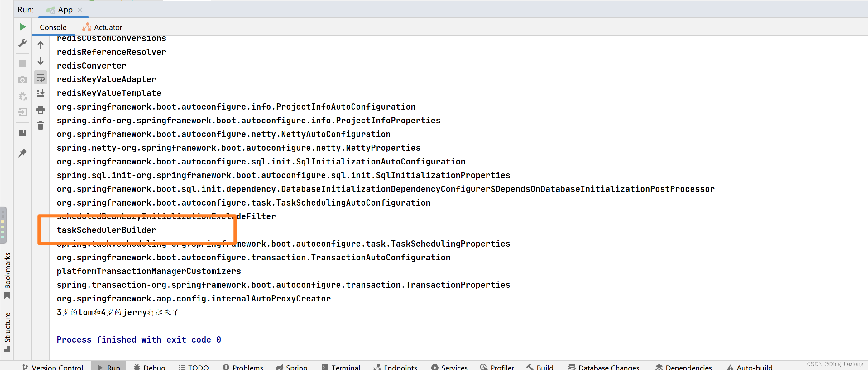Click the redisConverter output line
This screenshot has width=868, height=370.
pos(91,66)
